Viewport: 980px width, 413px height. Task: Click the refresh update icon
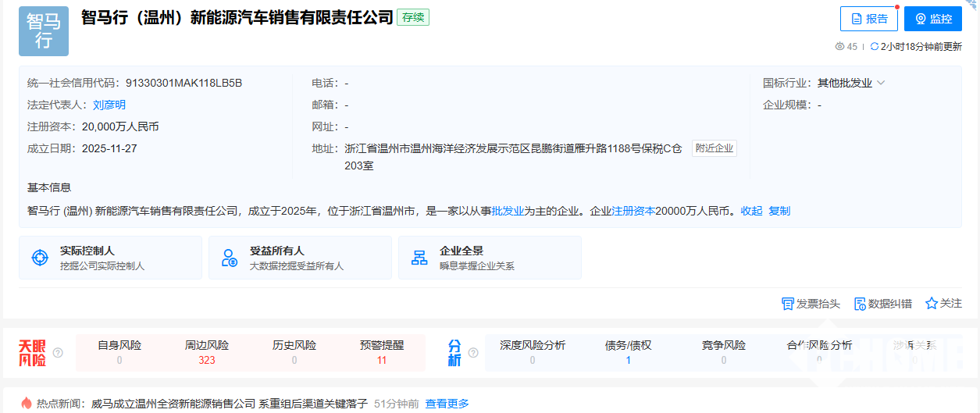tap(874, 47)
